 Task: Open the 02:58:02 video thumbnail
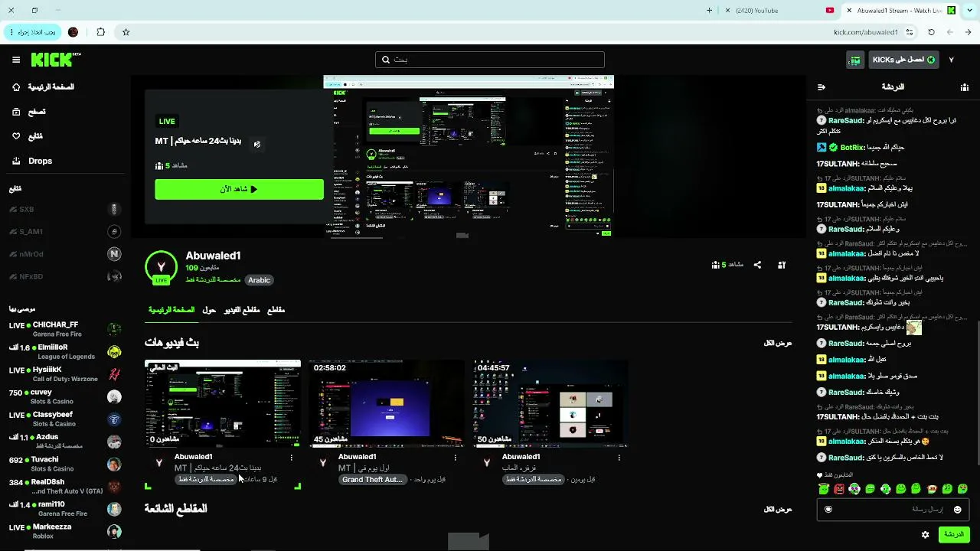(387, 403)
